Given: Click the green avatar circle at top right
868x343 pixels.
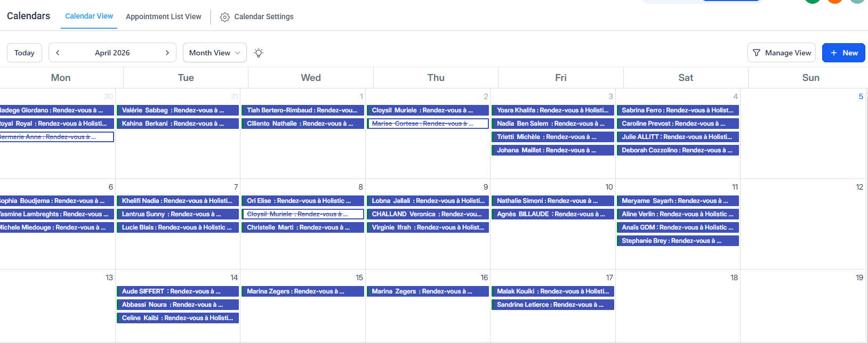Looking at the screenshot, I should (812, 2).
